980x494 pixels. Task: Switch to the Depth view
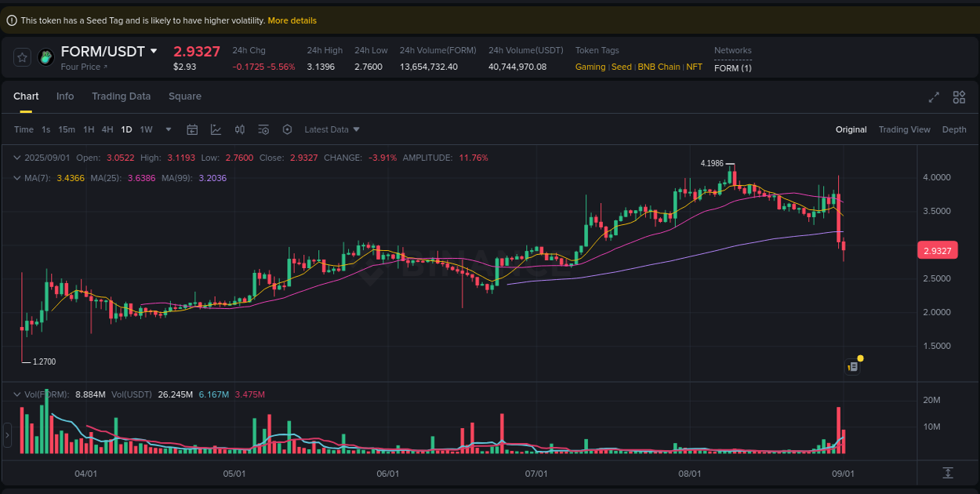954,129
